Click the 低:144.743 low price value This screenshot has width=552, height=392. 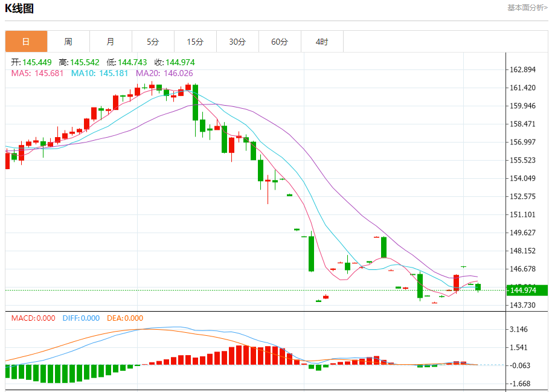click(127, 62)
